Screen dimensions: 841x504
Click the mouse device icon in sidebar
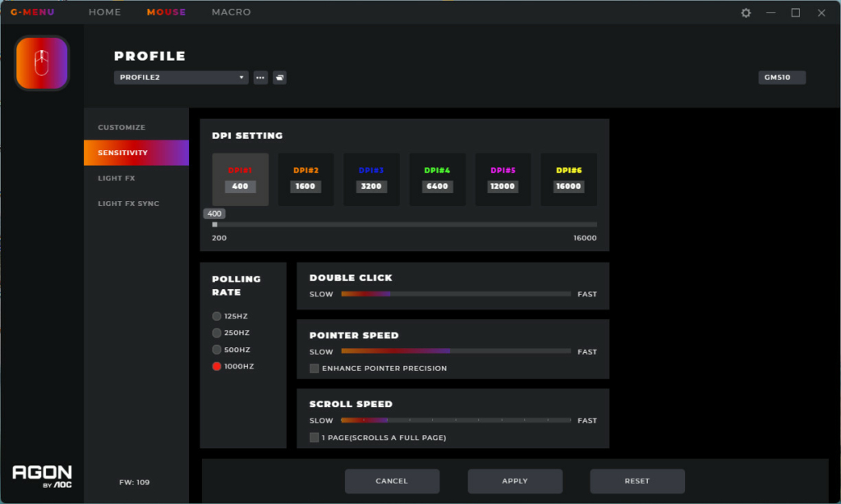[x=42, y=63]
